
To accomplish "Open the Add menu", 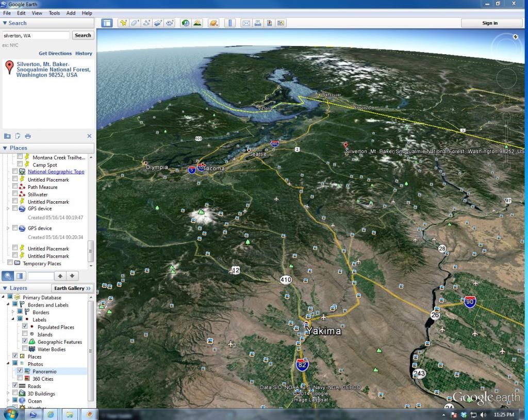I will (71, 13).
